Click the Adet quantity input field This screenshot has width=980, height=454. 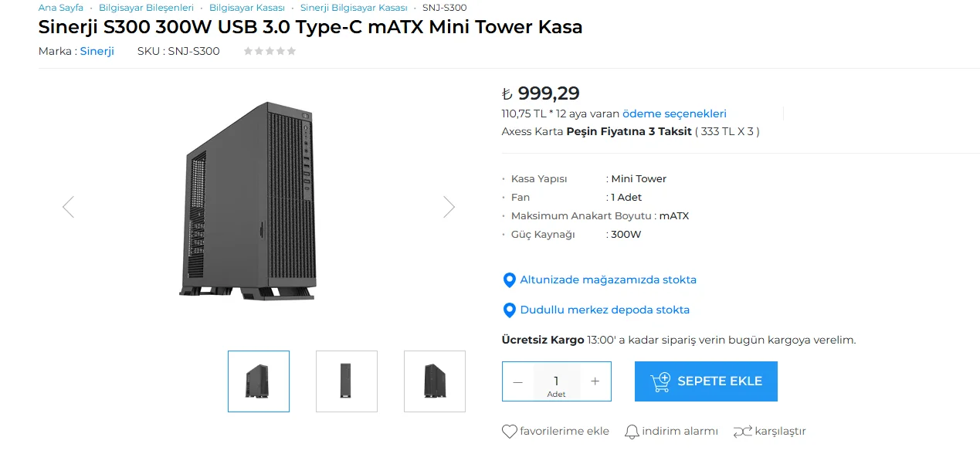point(556,381)
